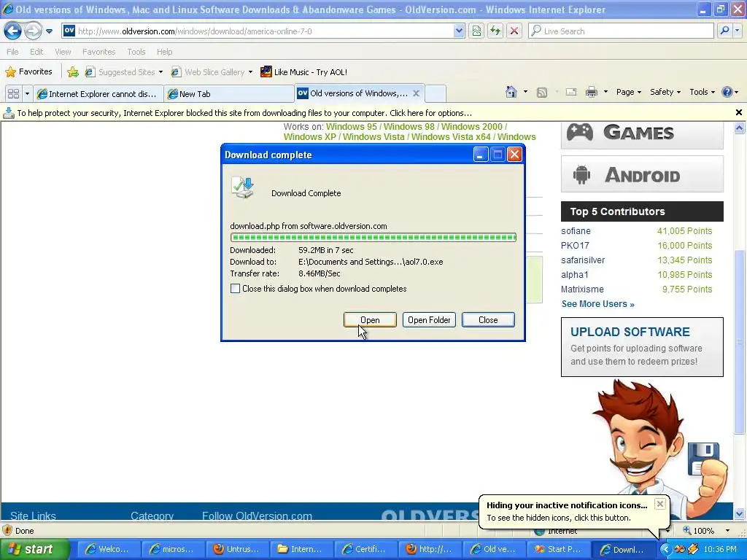Go back with the IE Back arrow
This screenshot has height=560, width=747.
pos(12,31)
